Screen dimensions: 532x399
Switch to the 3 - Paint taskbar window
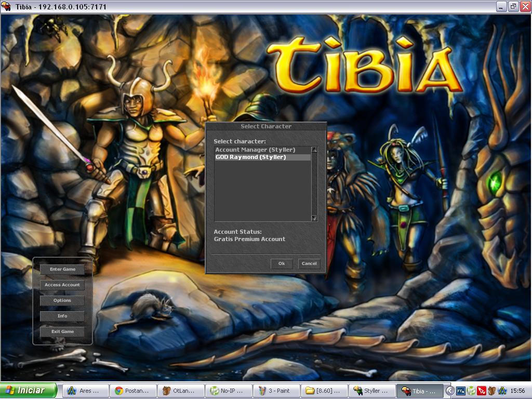click(277, 391)
